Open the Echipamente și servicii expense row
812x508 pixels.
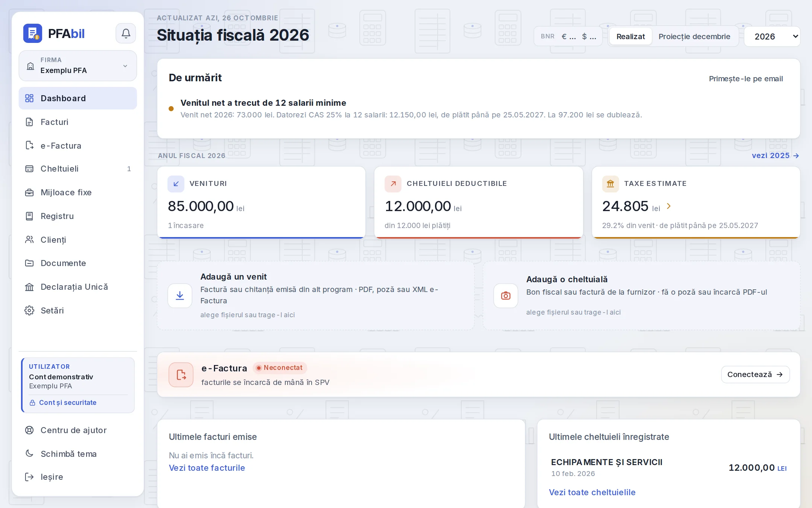coord(668,467)
